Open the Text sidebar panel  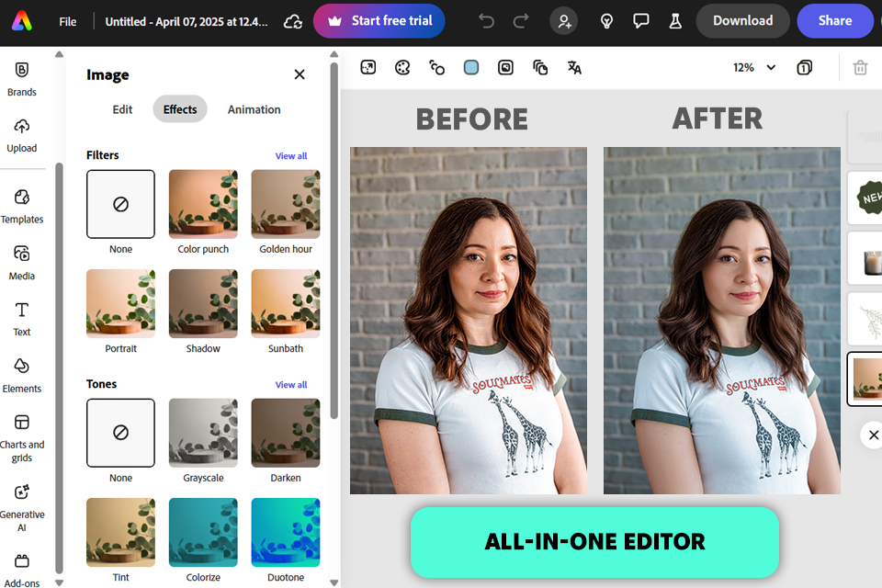tap(22, 319)
